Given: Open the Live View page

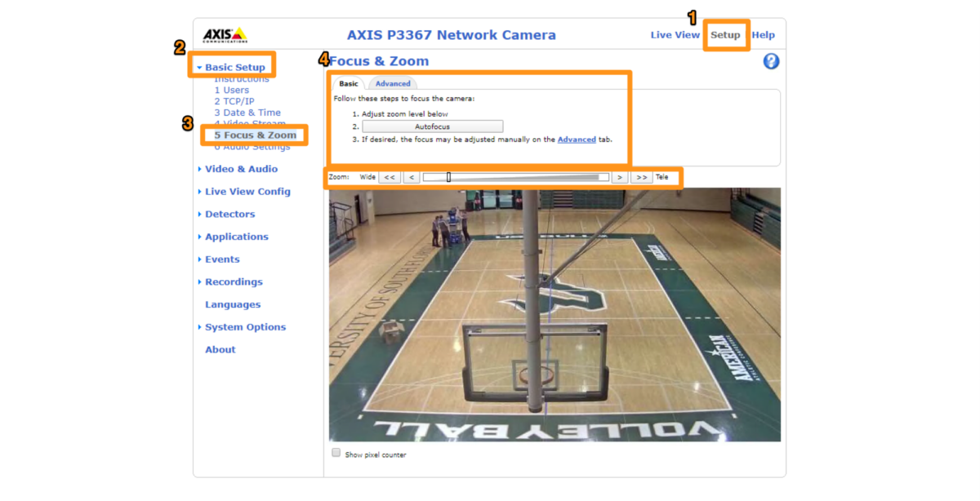Looking at the screenshot, I should point(675,34).
